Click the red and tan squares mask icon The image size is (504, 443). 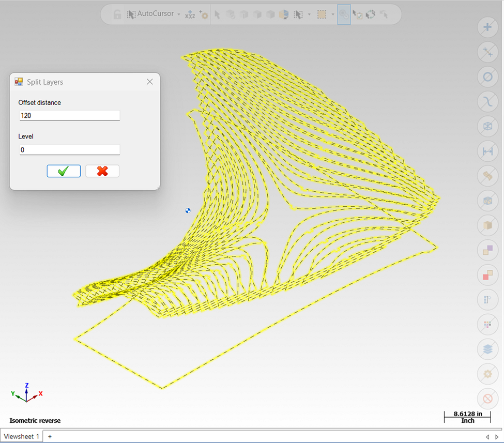pos(487,275)
